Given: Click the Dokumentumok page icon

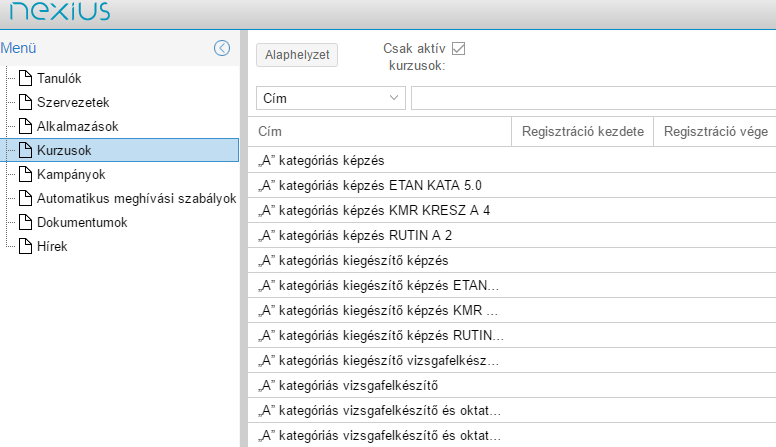Looking at the screenshot, I should click(x=27, y=222).
